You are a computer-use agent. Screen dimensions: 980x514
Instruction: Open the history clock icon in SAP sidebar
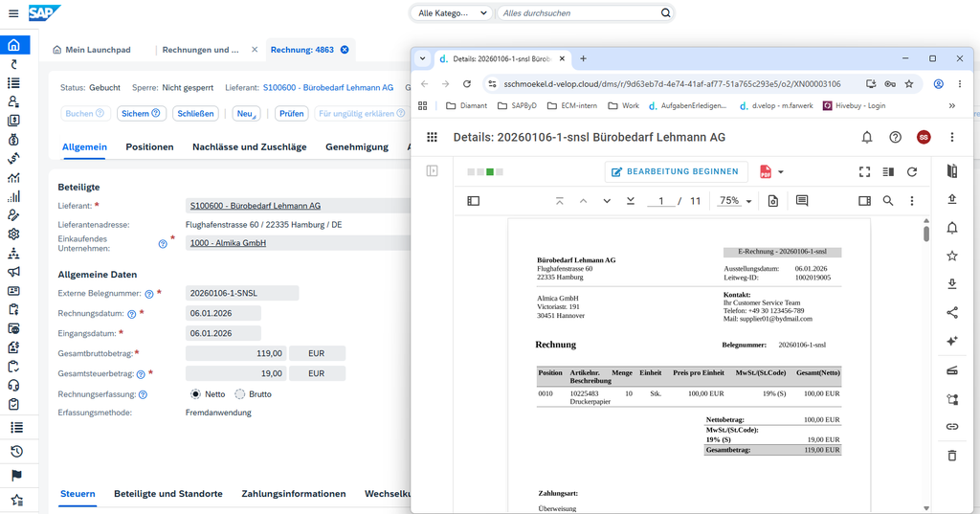(x=17, y=451)
